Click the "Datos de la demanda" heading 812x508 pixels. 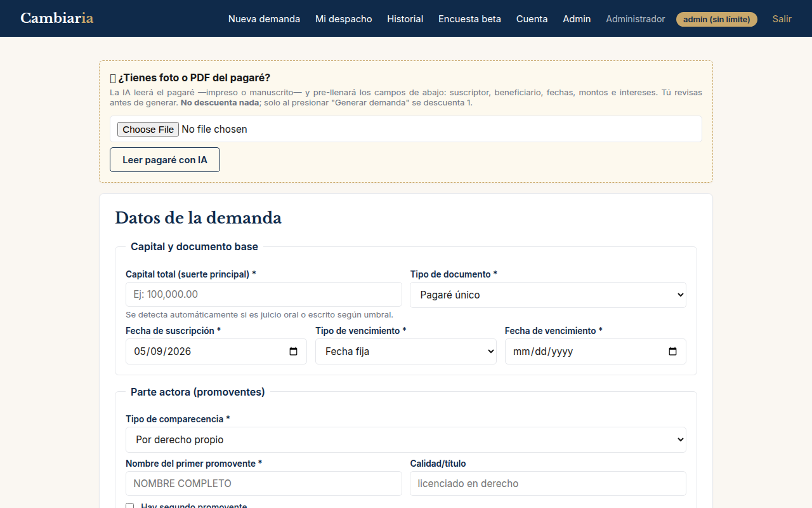[198, 218]
